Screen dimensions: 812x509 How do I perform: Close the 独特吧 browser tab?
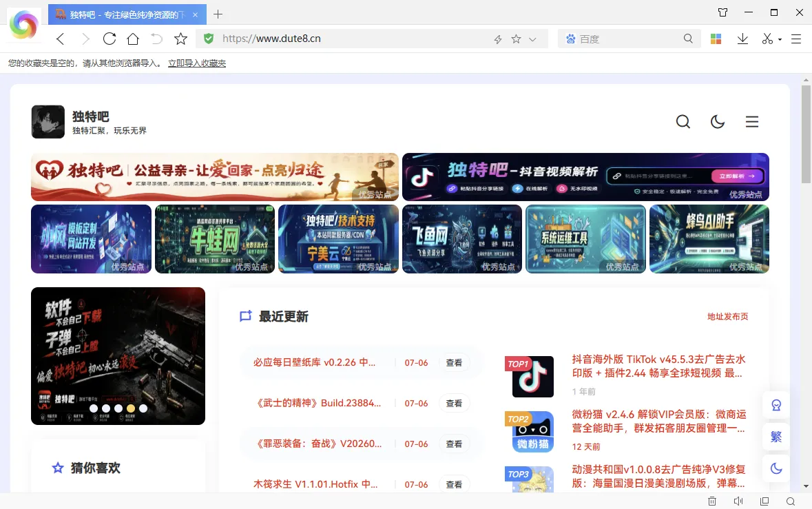point(195,14)
